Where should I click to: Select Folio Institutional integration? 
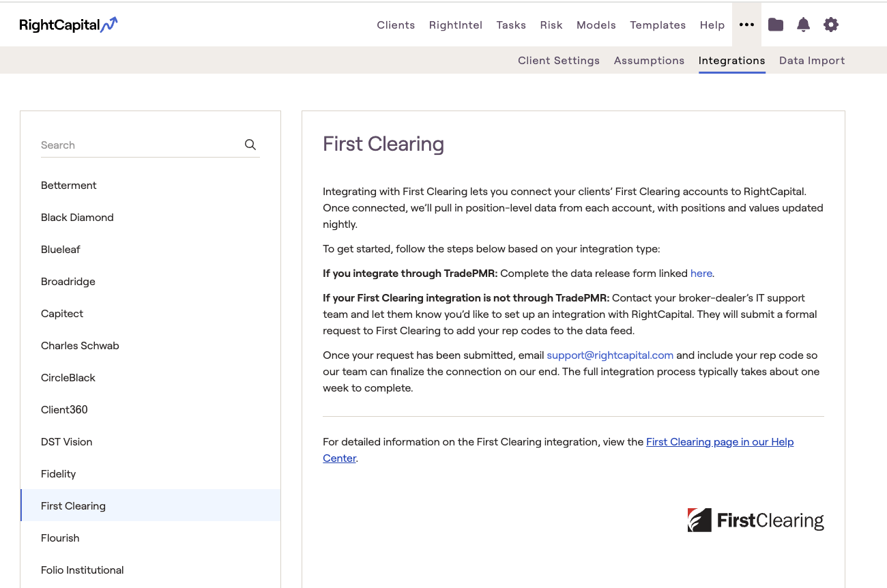pyautogui.click(x=82, y=570)
